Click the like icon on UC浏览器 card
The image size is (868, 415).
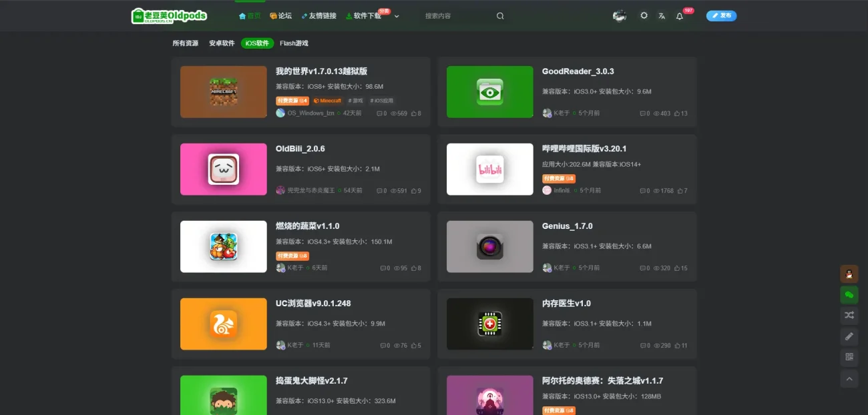pos(414,346)
